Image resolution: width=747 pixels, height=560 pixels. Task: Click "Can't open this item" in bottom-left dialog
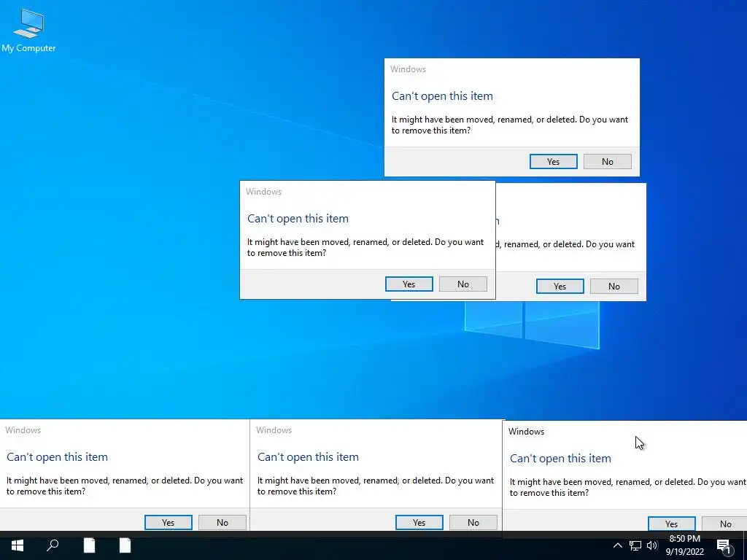(x=57, y=457)
